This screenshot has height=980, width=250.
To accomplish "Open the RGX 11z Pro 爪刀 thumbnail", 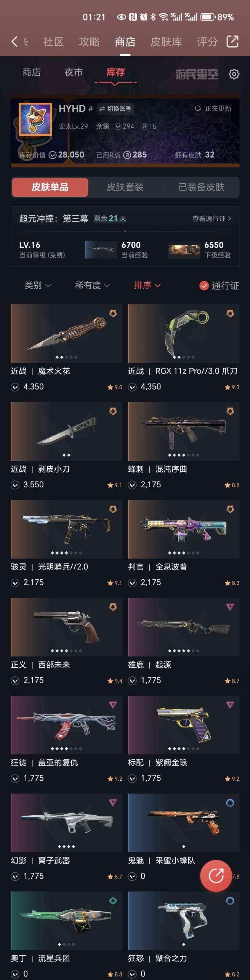I will point(184,333).
